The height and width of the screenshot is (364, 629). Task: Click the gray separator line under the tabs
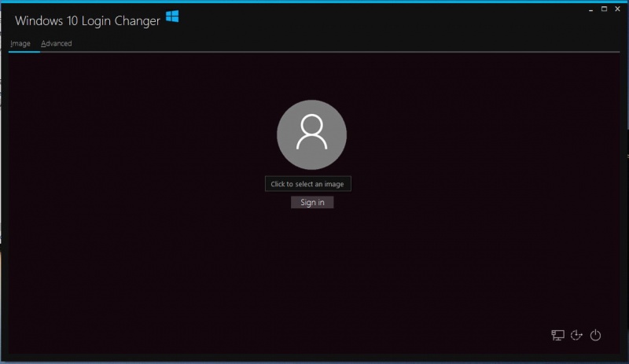point(314,52)
